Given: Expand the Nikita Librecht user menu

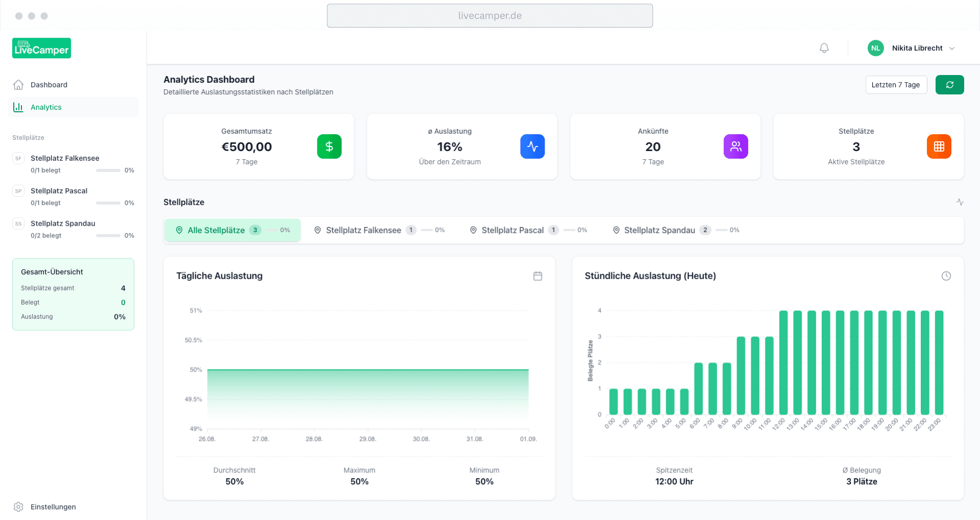Looking at the screenshot, I should point(951,48).
